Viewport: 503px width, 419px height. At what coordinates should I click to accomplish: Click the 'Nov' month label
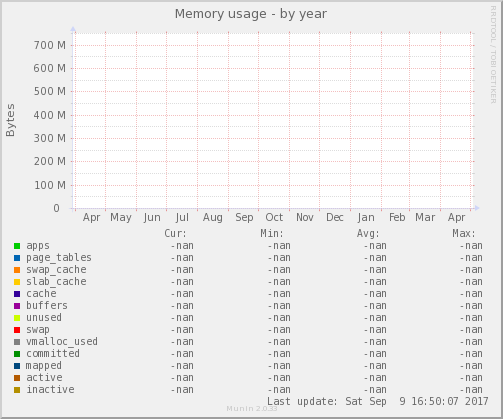point(305,218)
